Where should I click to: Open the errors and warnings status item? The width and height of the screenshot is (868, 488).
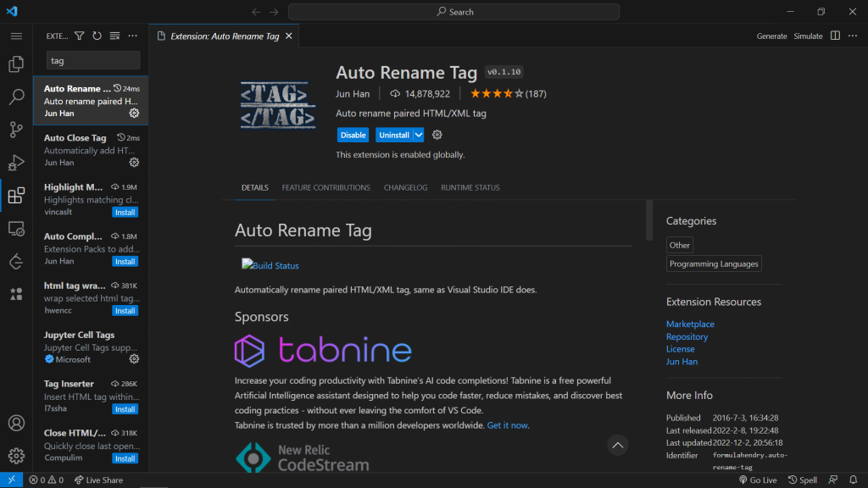47,480
